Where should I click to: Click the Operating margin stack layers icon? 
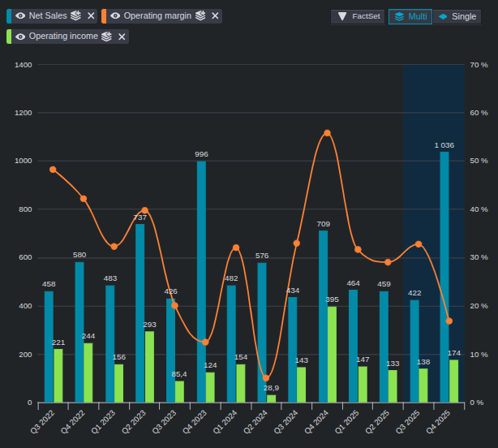[x=200, y=15]
